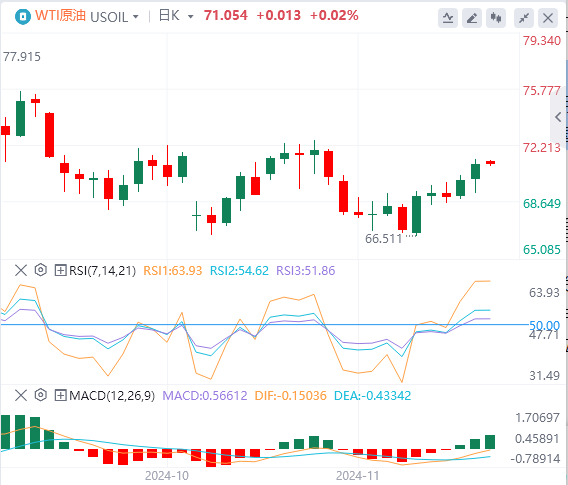Click the RSI 50.00 level label

[x=544, y=325]
